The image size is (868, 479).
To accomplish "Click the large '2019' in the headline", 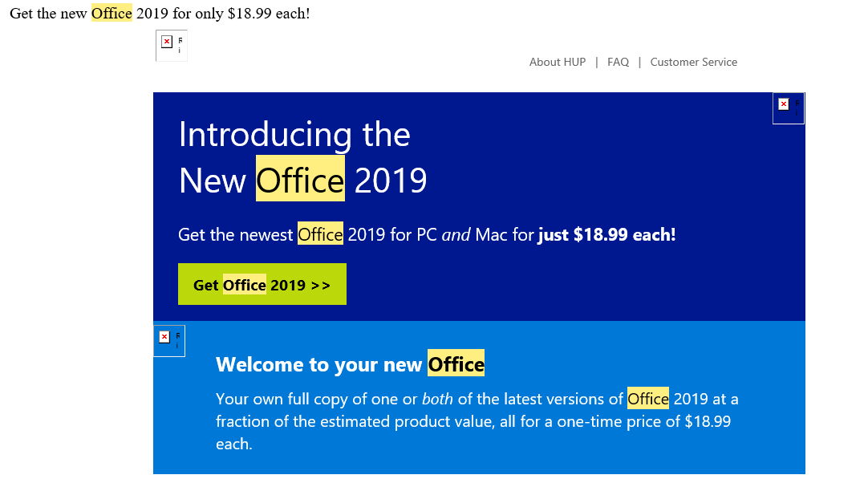I will pyautogui.click(x=391, y=181).
